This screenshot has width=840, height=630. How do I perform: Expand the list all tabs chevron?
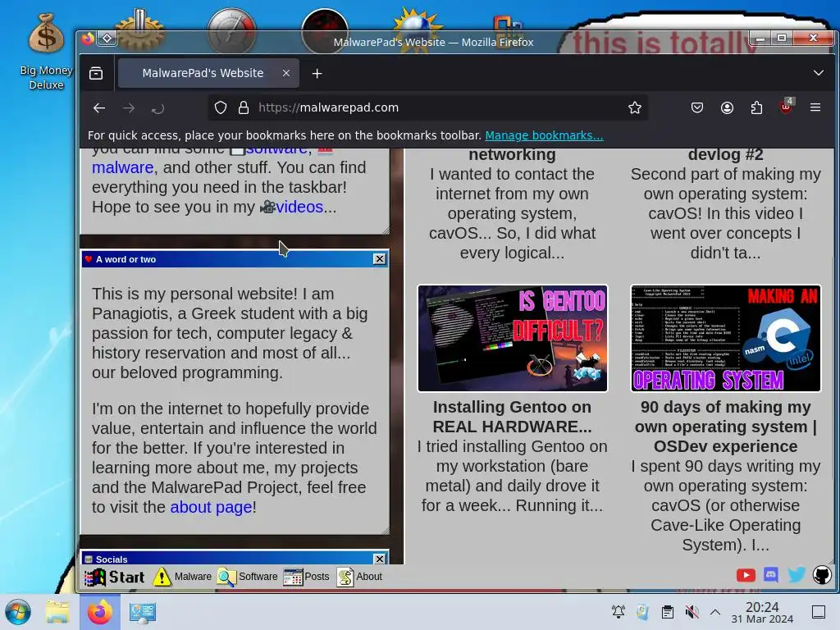pos(818,73)
